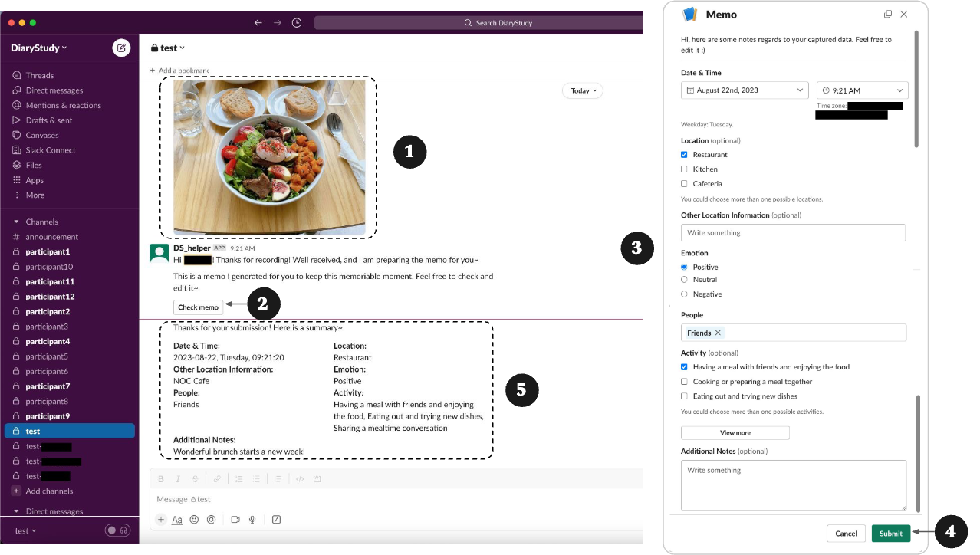Open the DiaryStudy workspace menu
980x555 pixels.
point(39,48)
